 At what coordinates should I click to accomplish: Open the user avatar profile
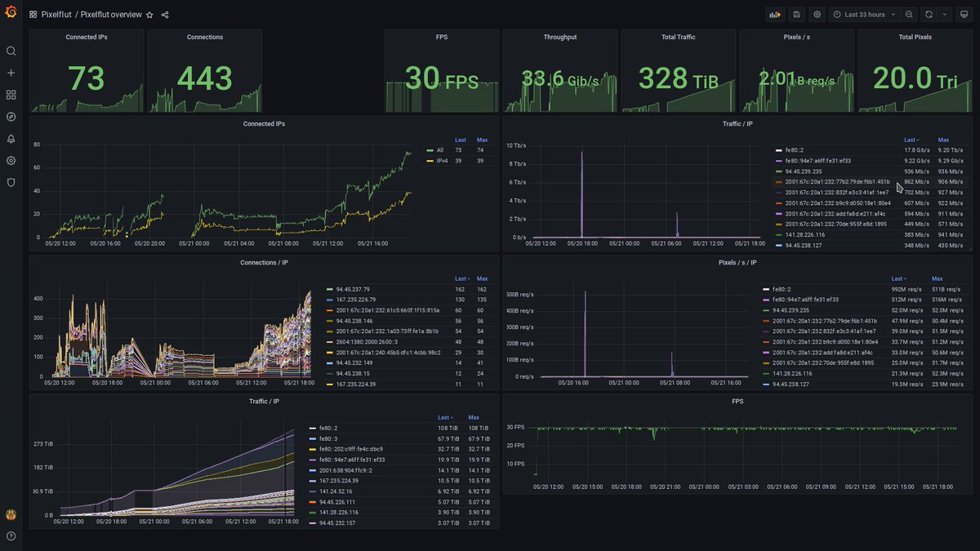click(11, 515)
